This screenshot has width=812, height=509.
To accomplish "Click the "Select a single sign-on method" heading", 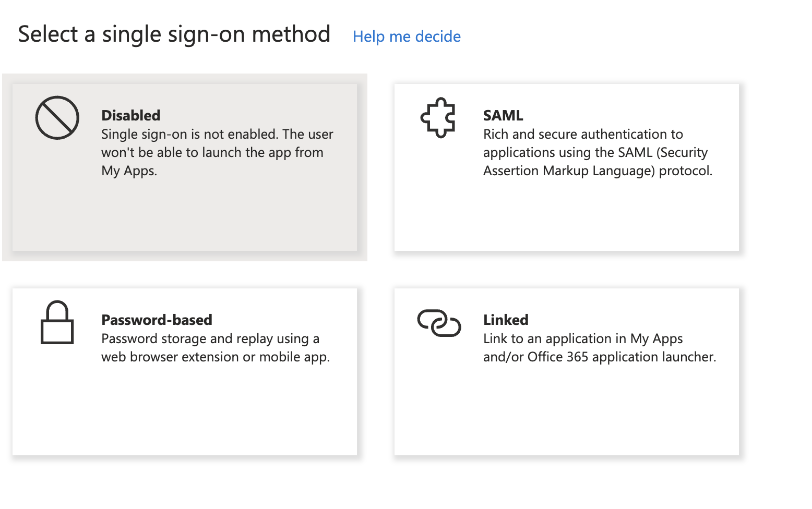I will pos(174,34).
